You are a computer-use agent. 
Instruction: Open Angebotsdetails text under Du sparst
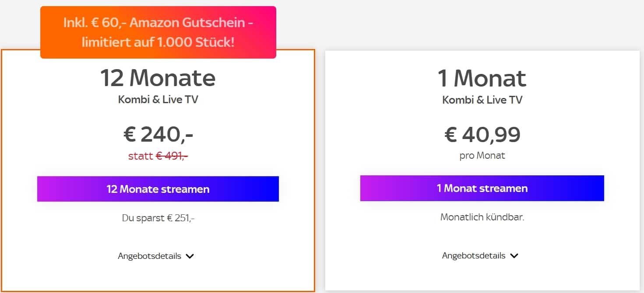pyautogui.click(x=149, y=256)
